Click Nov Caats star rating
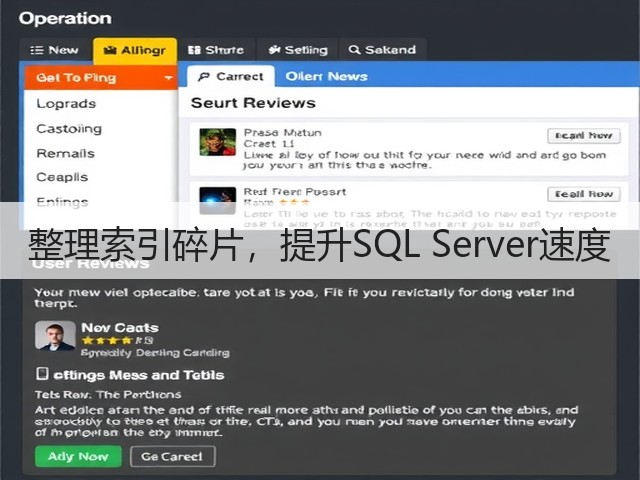Image resolution: width=640 pixels, height=480 pixels. coord(117,340)
